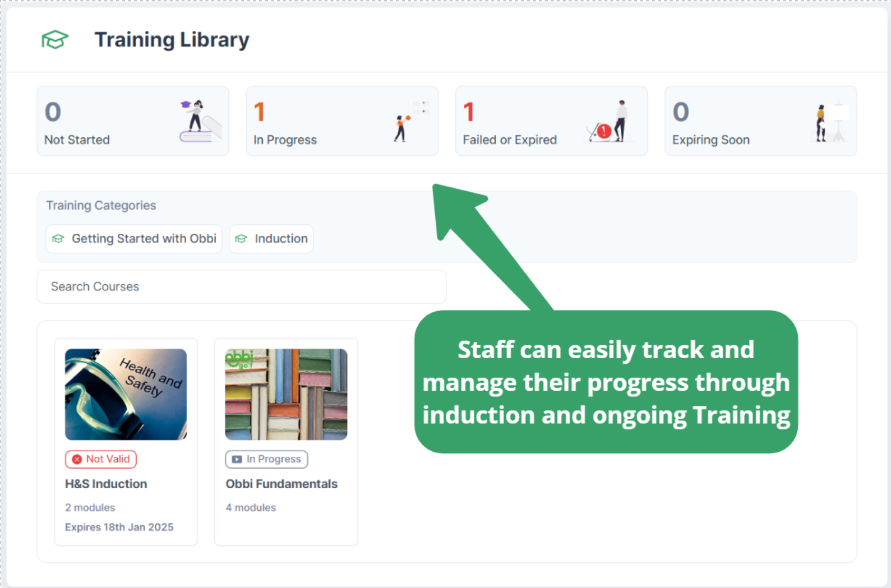891x588 pixels.
Task: Open the Health and Safety course thumbnail
Action: [x=126, y=394]
